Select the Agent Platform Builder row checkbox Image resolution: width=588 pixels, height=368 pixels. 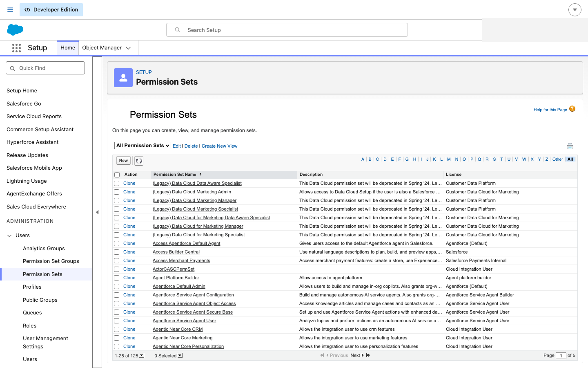tap(117, 278)
